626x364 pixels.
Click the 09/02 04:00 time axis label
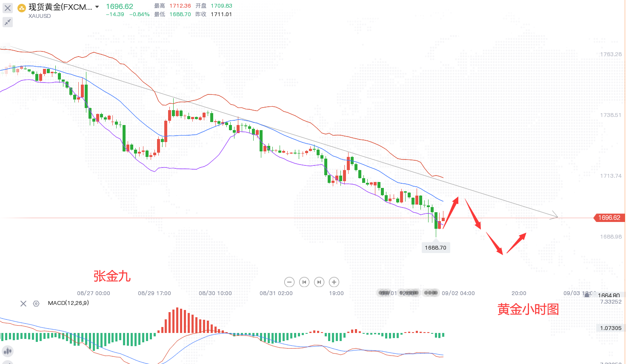(458, 293)
